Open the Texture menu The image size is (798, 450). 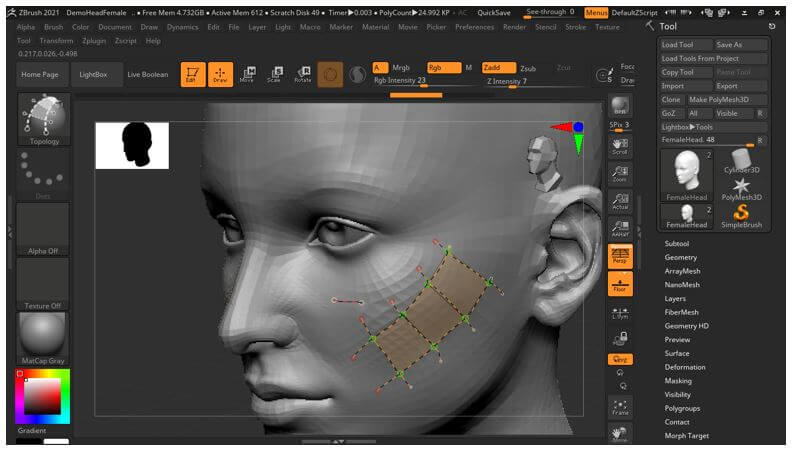608,27
